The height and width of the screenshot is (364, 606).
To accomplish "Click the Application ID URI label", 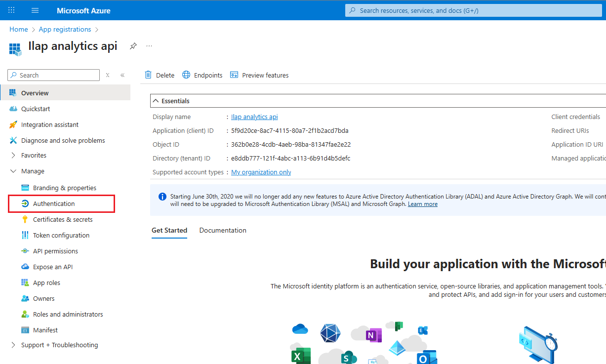I will tap(577, 144).
